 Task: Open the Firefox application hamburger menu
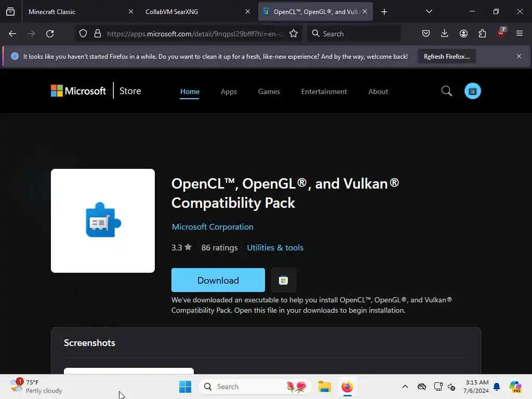click(520, 34)
